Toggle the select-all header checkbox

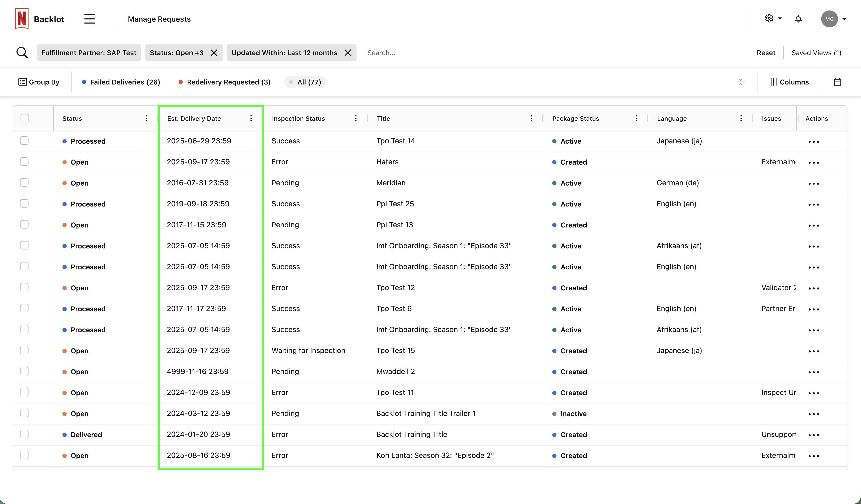point(25,118)
